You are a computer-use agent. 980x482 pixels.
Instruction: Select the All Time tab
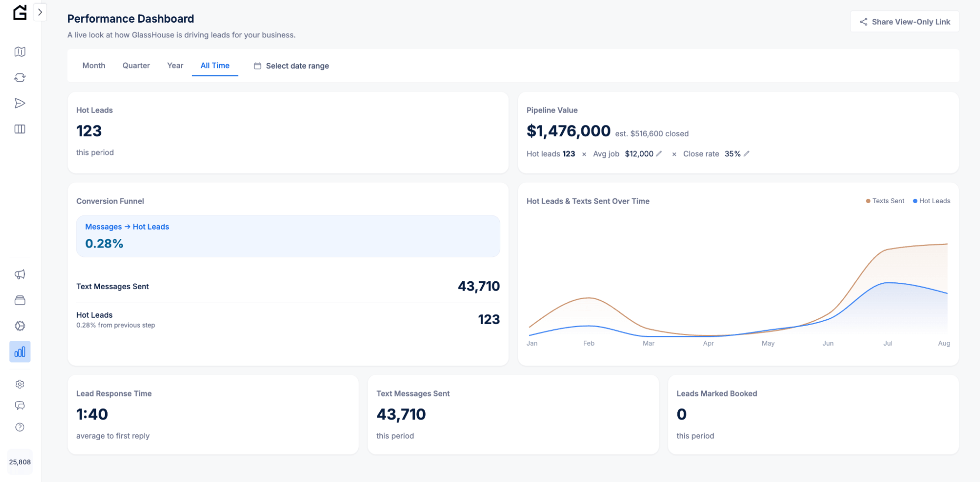pos(215,65)
